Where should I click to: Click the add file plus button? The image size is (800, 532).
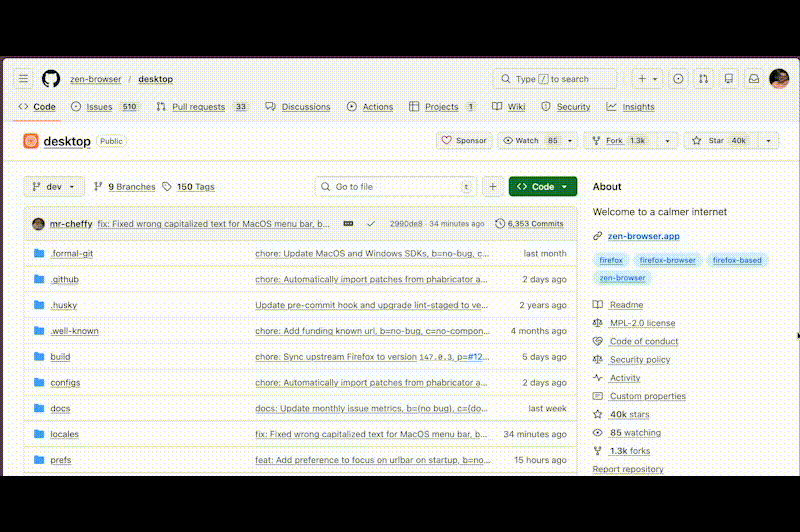point(492,187)
